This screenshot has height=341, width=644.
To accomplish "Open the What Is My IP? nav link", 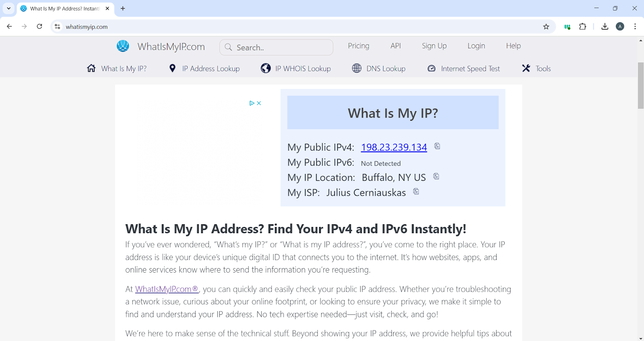I will (124, 69).
